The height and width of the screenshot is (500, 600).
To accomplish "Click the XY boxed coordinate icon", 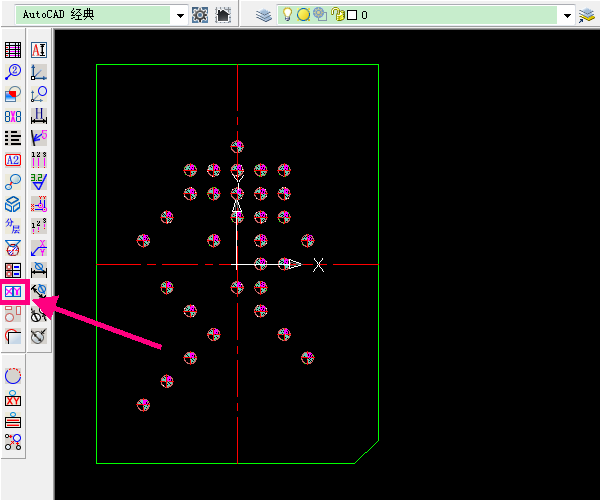I will (13, 292).
